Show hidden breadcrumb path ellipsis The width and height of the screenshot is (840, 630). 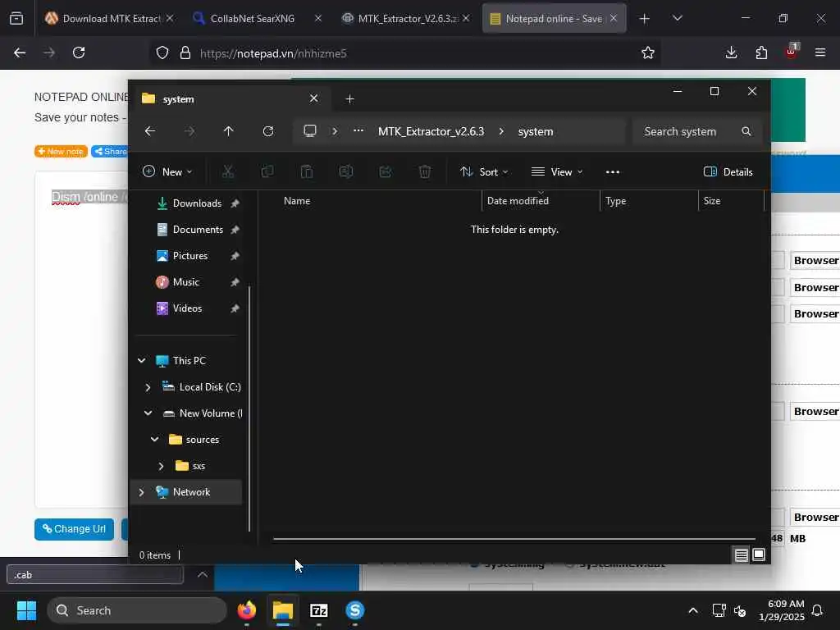358,130
